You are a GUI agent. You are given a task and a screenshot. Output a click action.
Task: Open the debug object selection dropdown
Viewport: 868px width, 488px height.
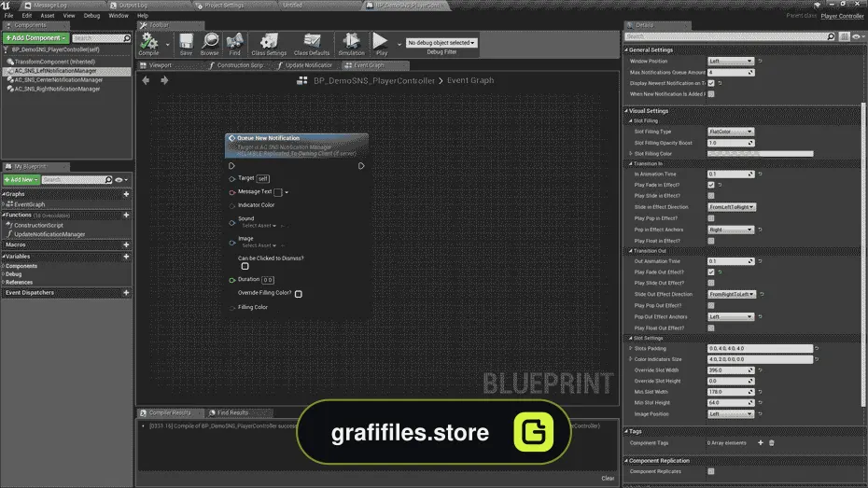point(441,43)
